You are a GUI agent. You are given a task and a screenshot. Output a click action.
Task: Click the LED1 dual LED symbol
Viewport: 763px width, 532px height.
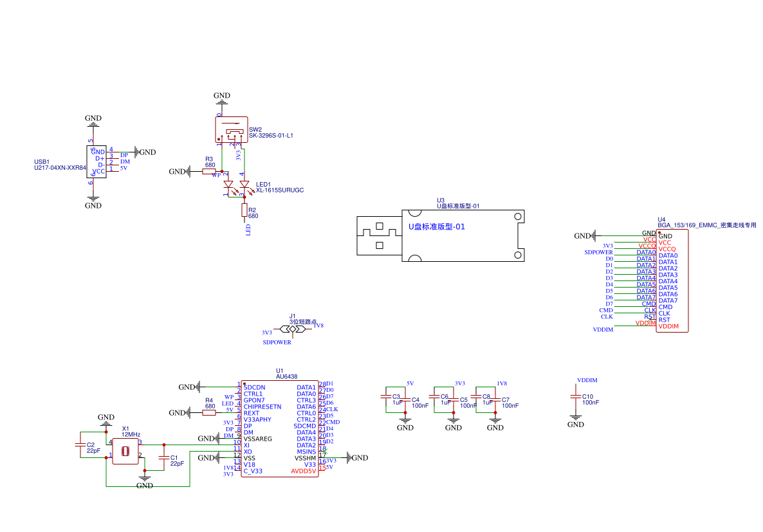pyautogui.click(x=237, y=185)
